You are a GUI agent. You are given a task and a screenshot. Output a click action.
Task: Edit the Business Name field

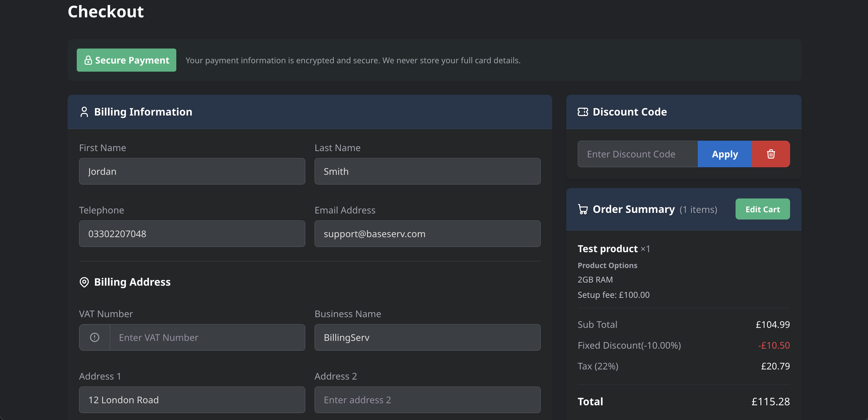click(427, 337)
